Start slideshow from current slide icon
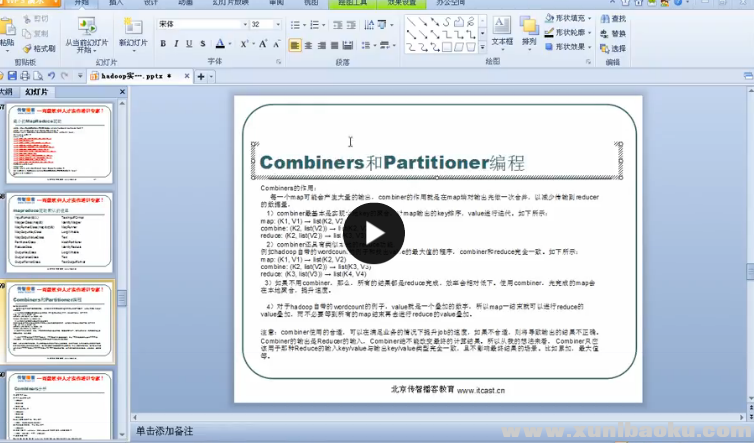This screenshot has height=443, width=754. pyautogui.click(x=87, y=27)
